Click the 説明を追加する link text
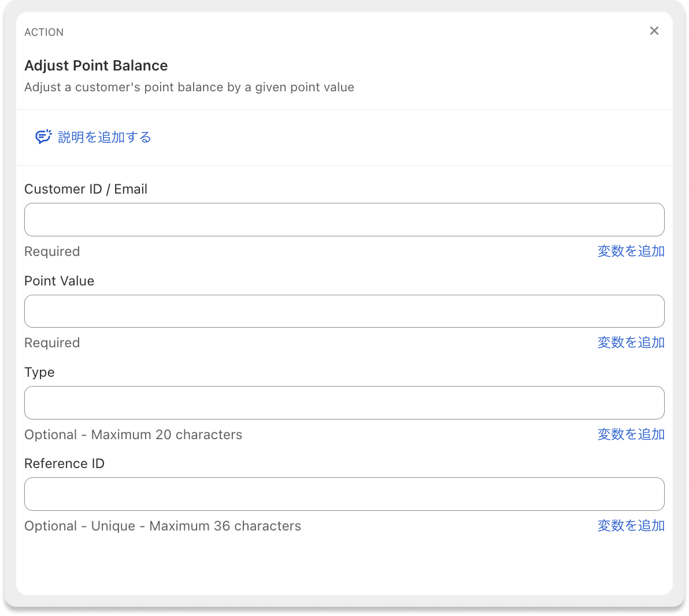The width and height of the screenshot is (689, 616). pyautogui.click(x=105, y=138)
